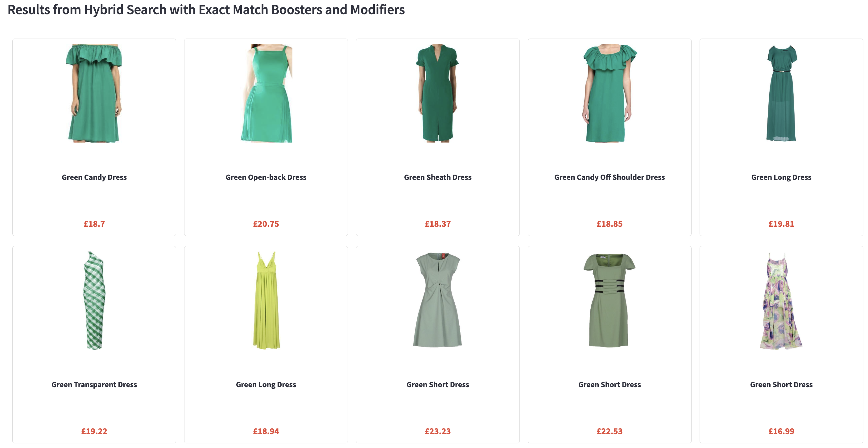
Task: Select the floral £16.99 Green Short Dress image
Action: 781,300
